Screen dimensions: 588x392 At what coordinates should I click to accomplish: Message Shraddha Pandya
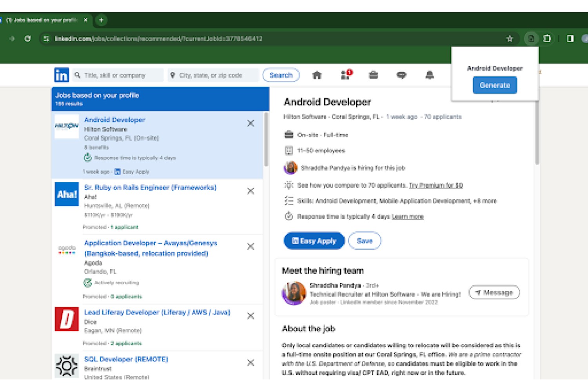[494, 292]
